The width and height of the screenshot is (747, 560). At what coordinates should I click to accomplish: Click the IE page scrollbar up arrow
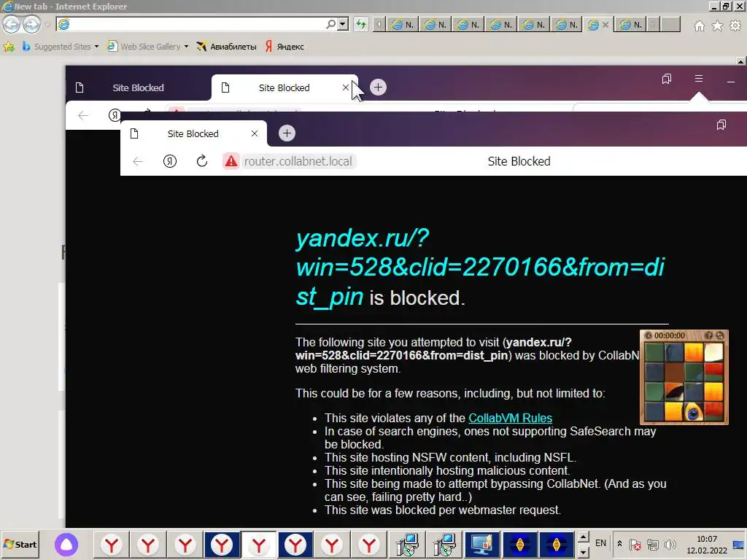click(741, 61)
